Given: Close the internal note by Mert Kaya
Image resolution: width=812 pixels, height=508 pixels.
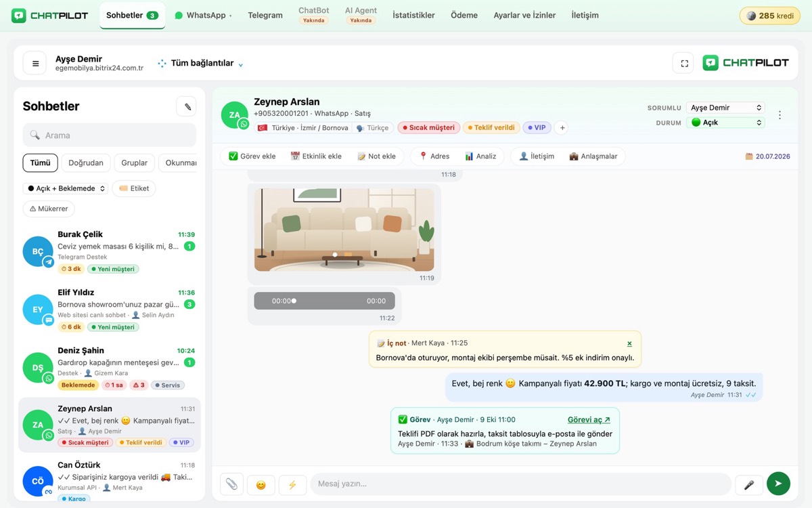Looking at the screenshot, I should coord(629,343).
